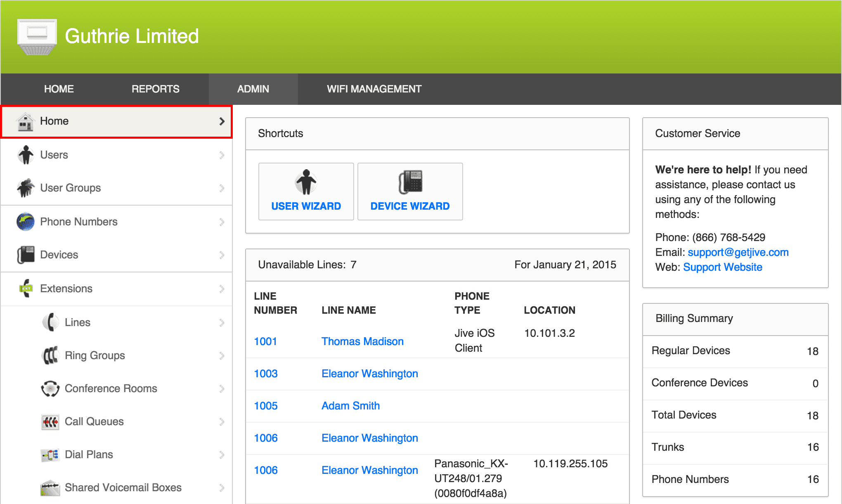The height and width of the screenshot is (504, 842).
Task: Expand the Extensions chevron arrow
Action: click(222, 289)
